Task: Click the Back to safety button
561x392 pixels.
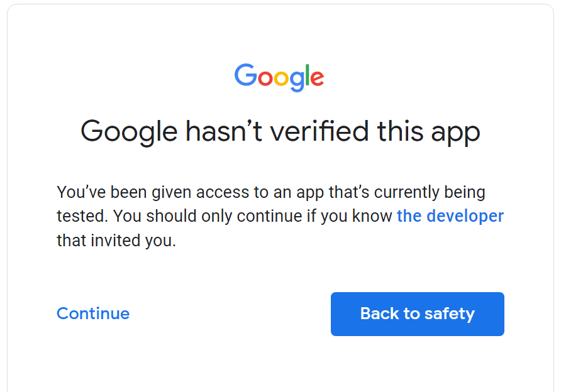Action: [x=417, y=313]
